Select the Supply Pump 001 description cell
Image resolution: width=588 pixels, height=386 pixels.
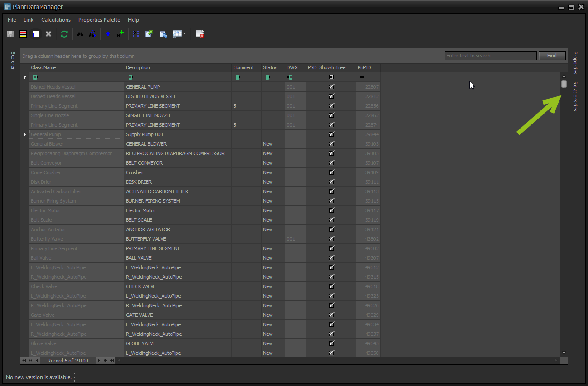178,134
